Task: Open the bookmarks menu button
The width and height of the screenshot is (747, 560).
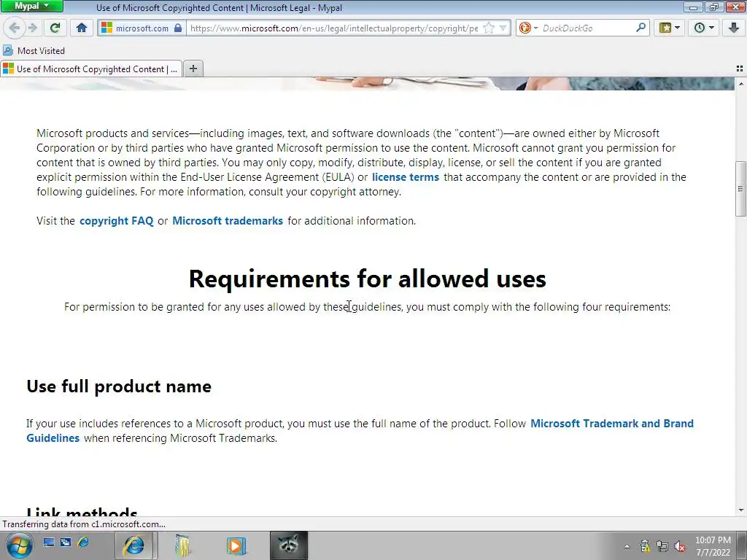Action: point(670,28)
